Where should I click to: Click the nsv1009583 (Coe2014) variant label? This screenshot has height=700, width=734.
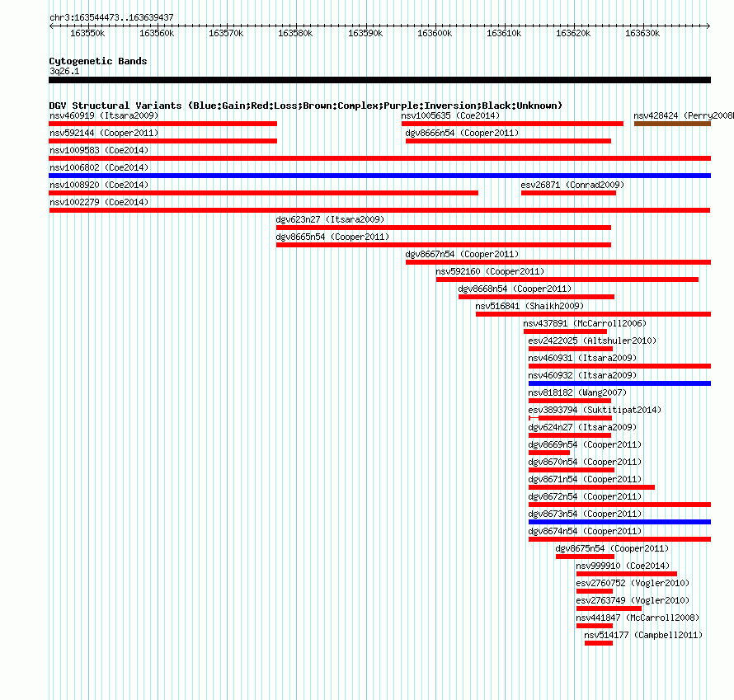point(99,150)
